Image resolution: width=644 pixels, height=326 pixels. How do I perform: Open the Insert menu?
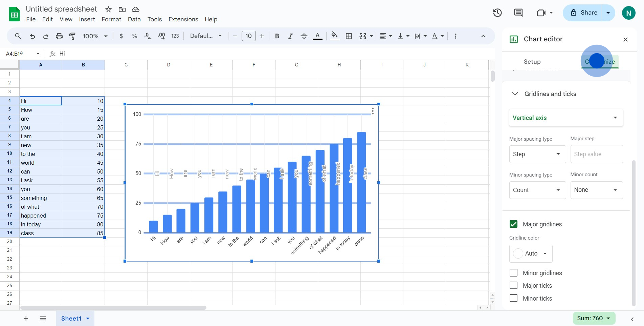[87, 19]
